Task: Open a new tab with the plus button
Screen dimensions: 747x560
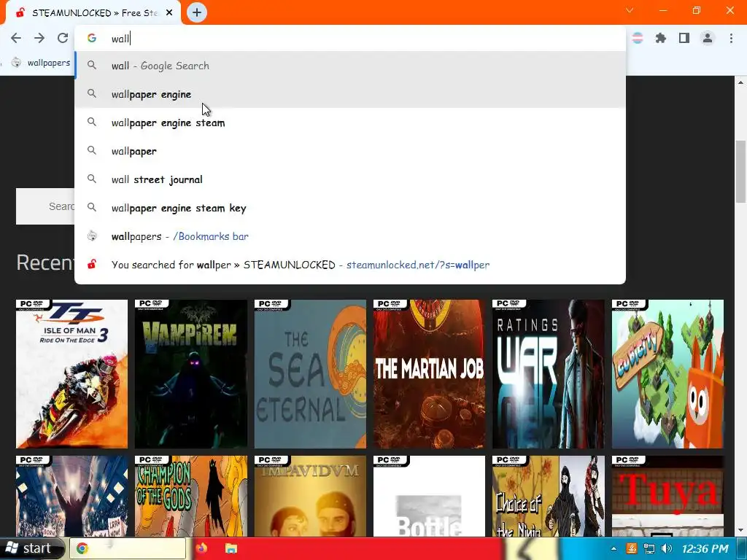Action: 197,12
